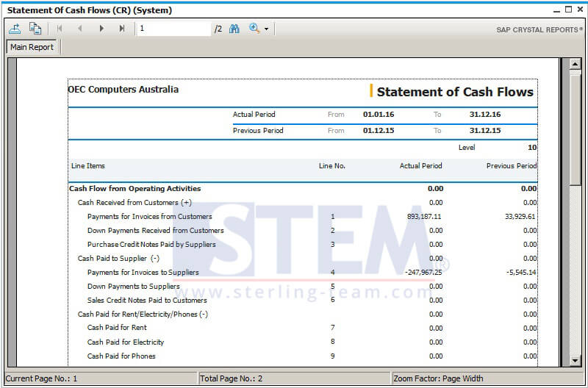Click the SAP Crystal Reports logo text
Image resolution: width=588 pixels, height=388 pixels.
click(539, 30)
